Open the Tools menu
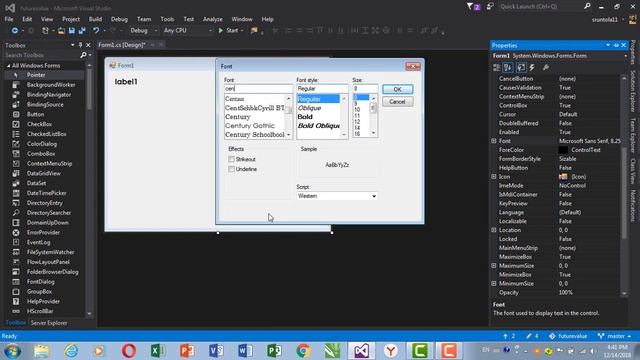Image resolution: width=640 pixels, height=360 pixels. (167, 19)
